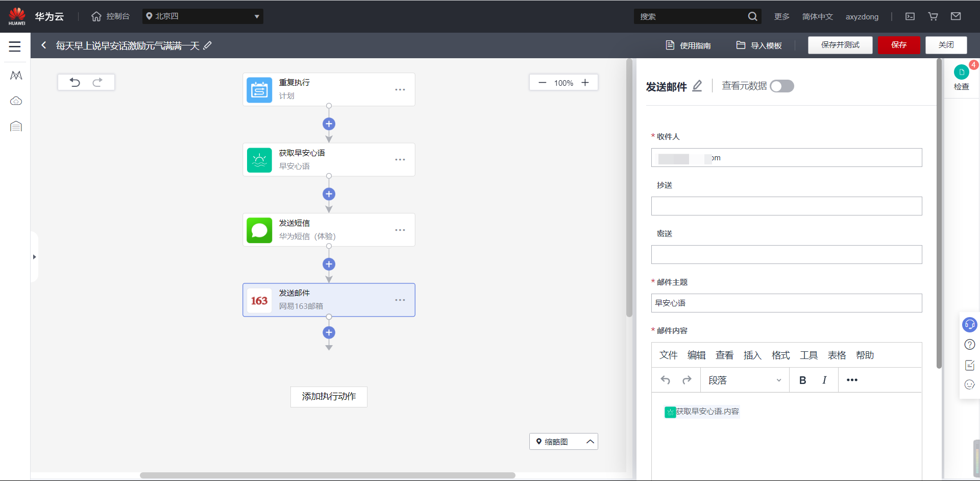Open the 检查 check panel
Screen dimensions: 980x481
pos(962,78)
